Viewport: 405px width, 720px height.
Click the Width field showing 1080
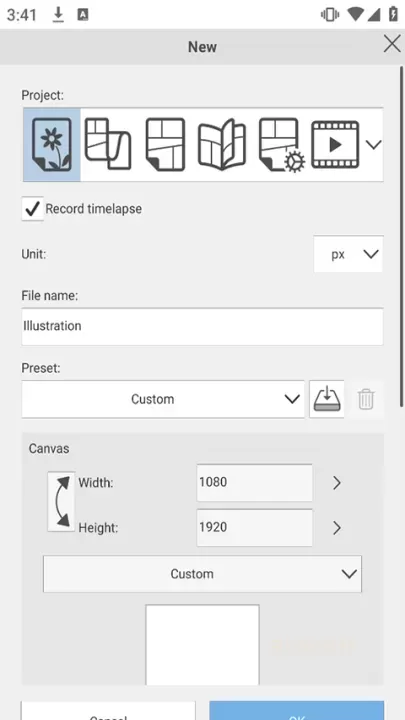point(255,483)
